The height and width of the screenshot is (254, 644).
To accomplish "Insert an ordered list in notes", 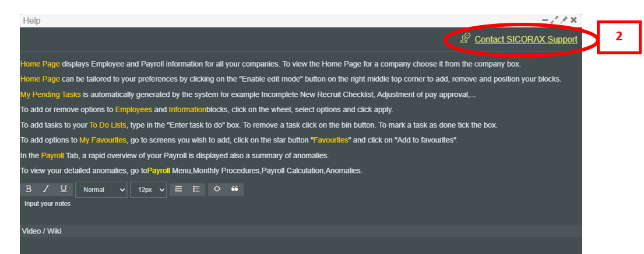I will [179, 189].
